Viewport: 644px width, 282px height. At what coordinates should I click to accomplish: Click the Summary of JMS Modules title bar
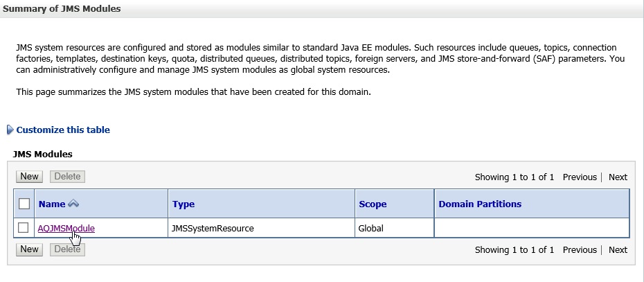(x=322, y=8)
